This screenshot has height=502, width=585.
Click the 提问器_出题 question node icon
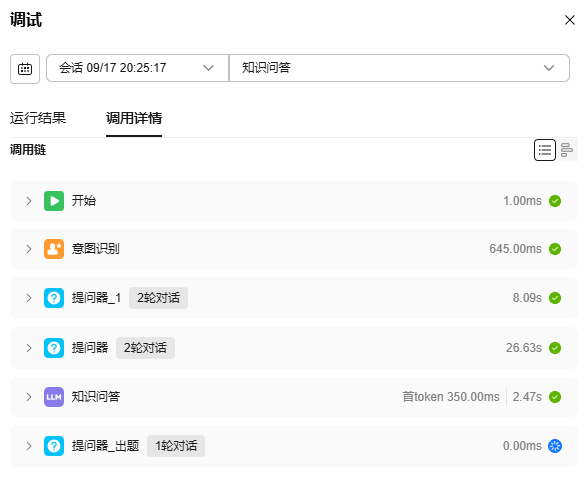tap(54, 446)
